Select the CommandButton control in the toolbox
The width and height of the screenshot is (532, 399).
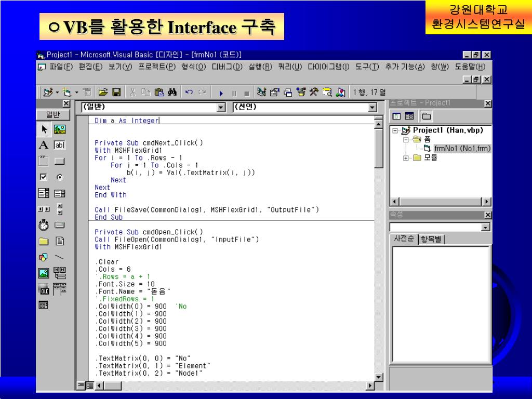click(x=59, y=161)
